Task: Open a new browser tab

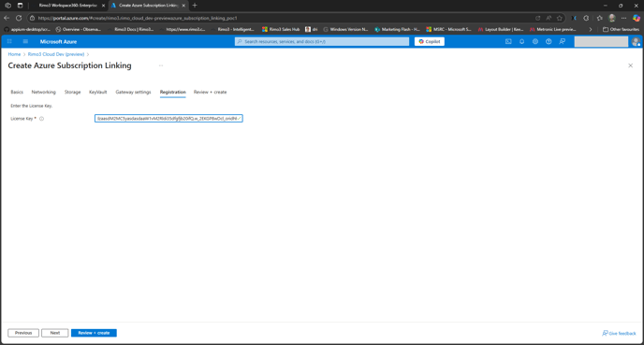Action: 195,6
